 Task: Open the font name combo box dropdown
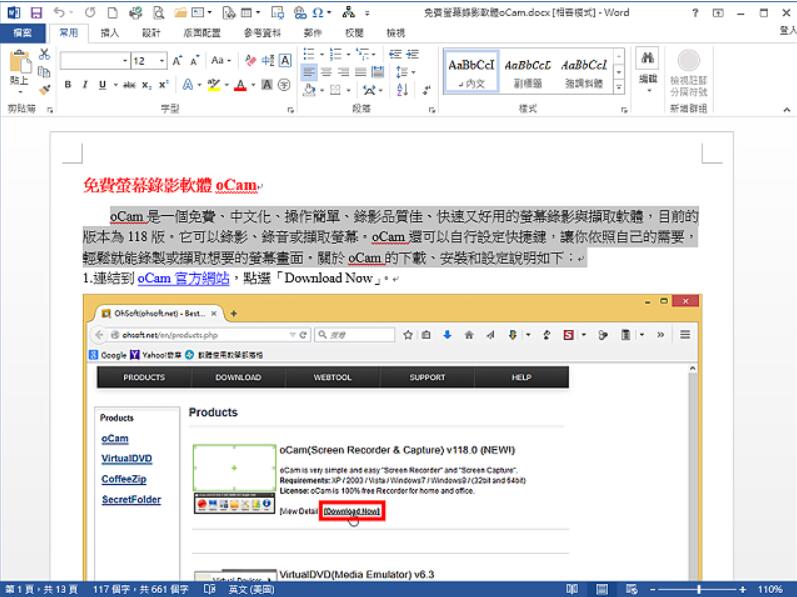125,61
